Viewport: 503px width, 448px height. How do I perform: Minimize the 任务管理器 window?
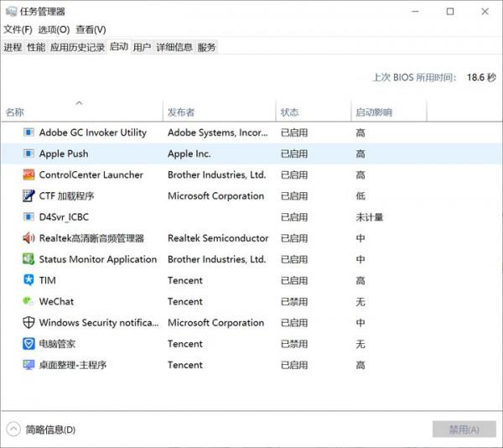point(416,12)
